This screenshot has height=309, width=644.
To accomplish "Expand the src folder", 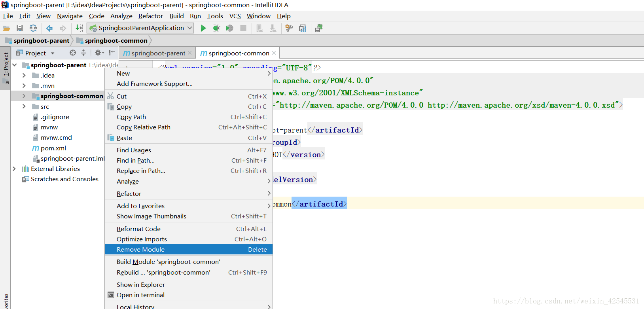I will 24,106.
